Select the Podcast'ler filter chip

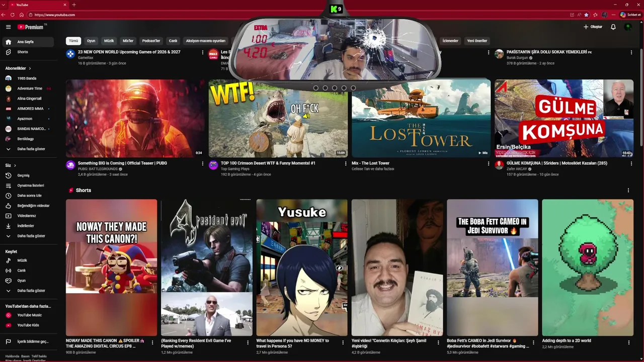(x=151, y=41)
